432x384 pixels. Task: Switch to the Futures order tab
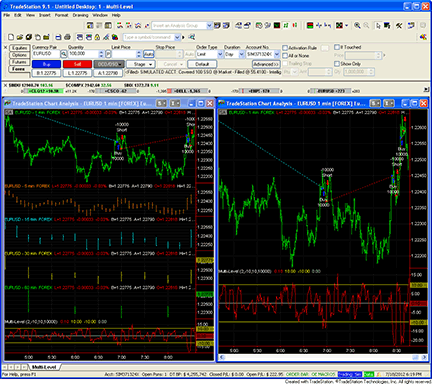click(x=19, y=62)
